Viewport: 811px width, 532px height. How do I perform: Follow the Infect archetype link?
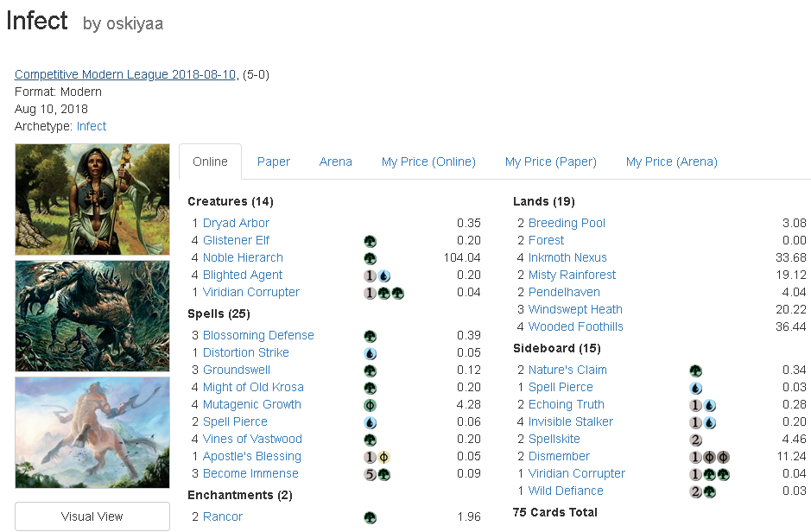pos(92,126)
